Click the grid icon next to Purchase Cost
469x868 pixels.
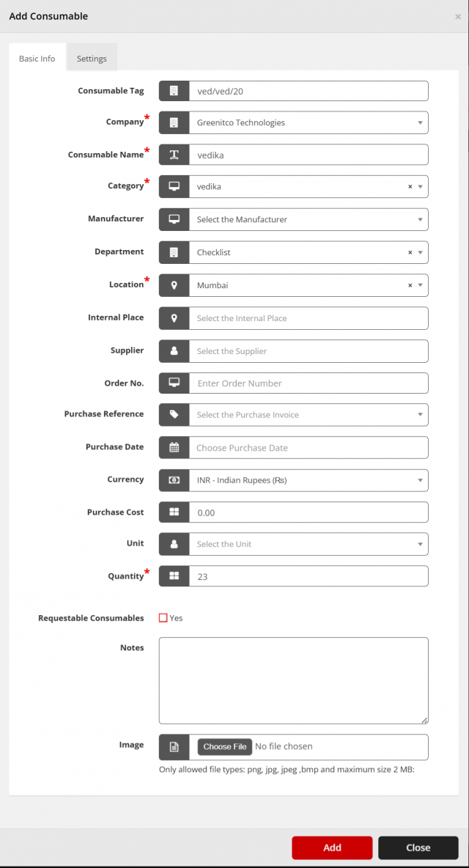[174, 512]
